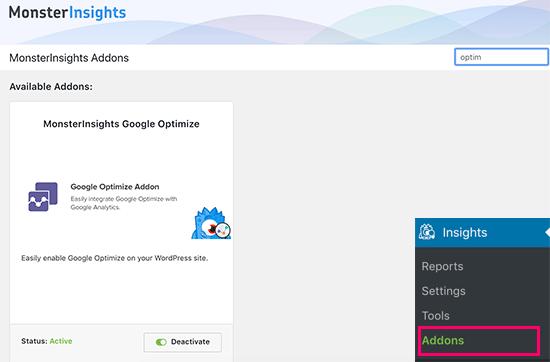
Task: Open Settings in the Insights menu
Action: pos(443,291)
